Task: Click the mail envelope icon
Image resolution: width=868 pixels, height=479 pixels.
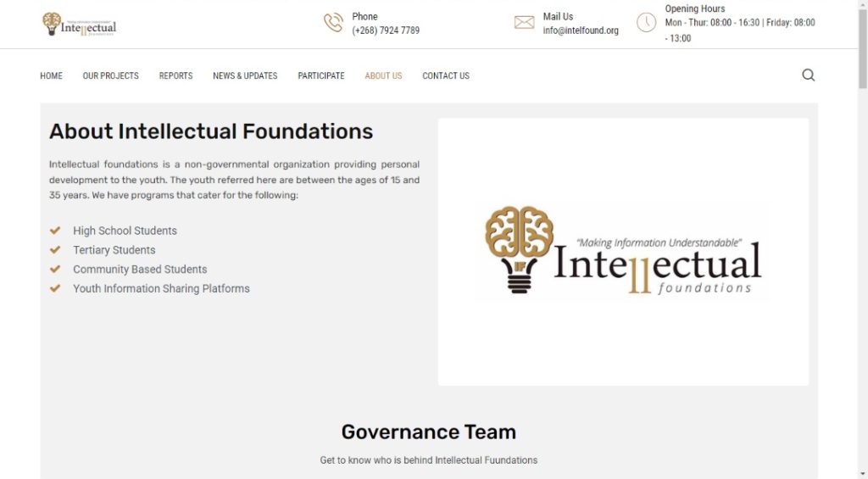Action: (524, 23)
